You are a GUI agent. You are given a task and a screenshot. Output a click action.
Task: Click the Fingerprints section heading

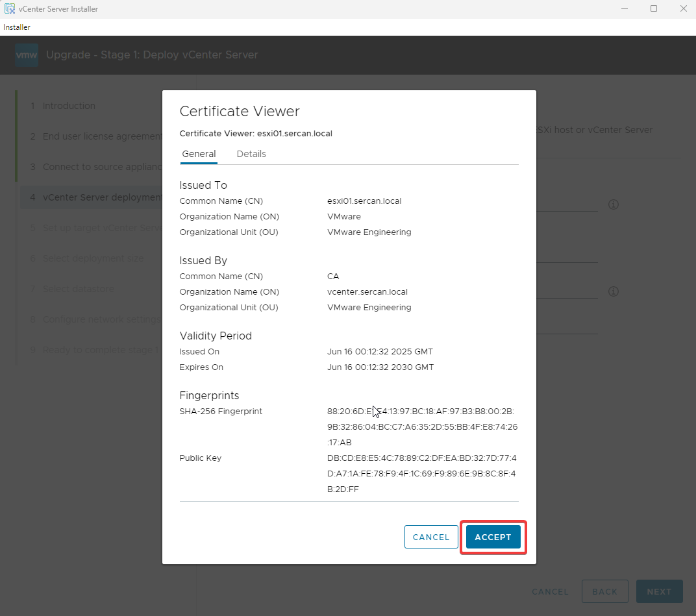point(209,395)
